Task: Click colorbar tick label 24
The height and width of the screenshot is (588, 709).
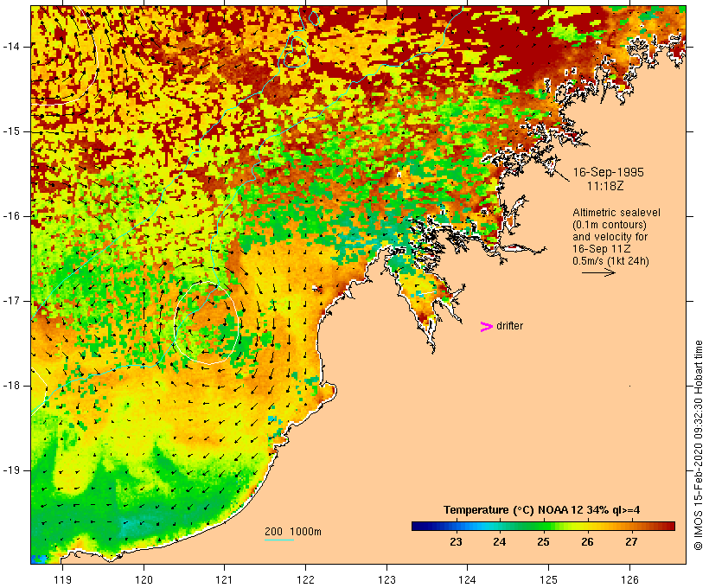Action: pos(500,542)
